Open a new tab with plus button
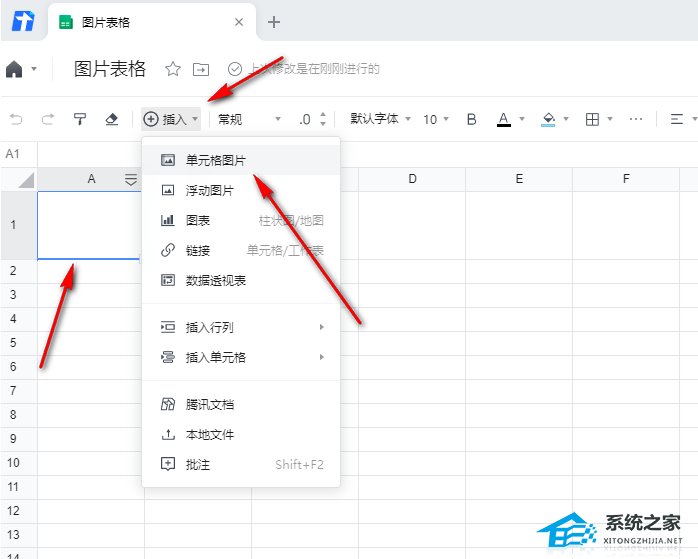Viewport: 698px width, 559px height. pos(274,22)
